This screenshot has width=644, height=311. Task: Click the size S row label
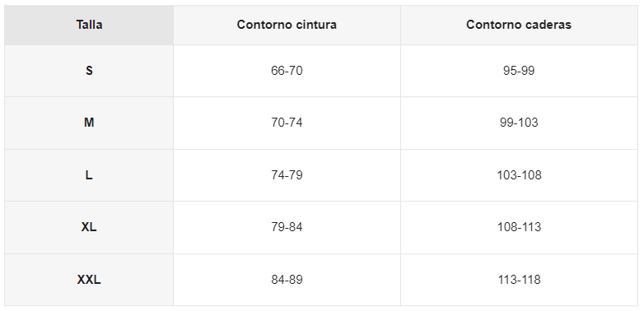(x=89, y=71)
